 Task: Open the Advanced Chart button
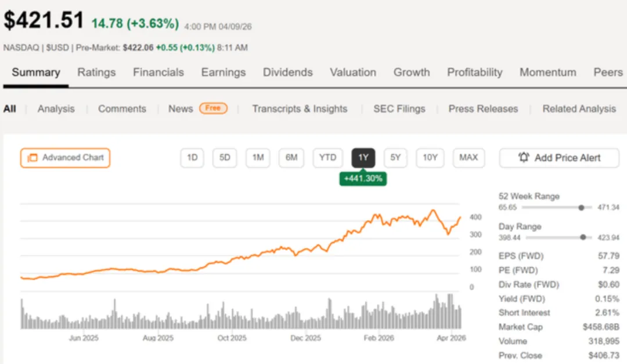[65, 157]
